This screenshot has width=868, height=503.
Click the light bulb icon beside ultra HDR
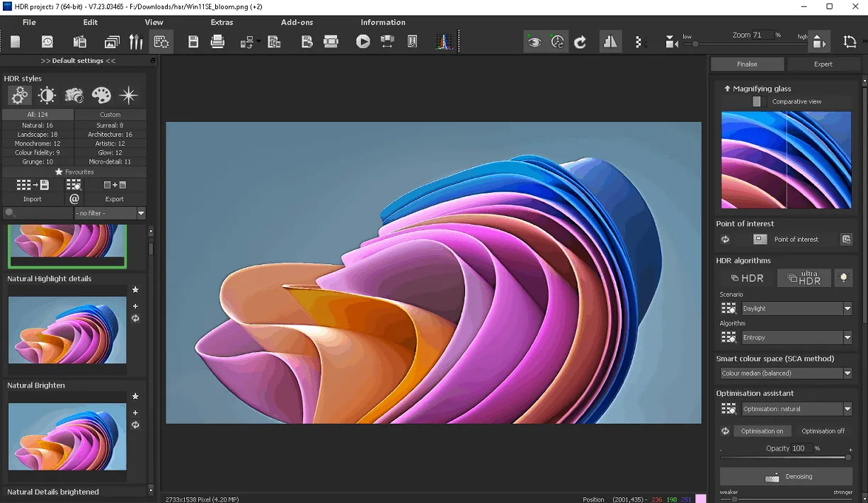(x=843, y=278)
